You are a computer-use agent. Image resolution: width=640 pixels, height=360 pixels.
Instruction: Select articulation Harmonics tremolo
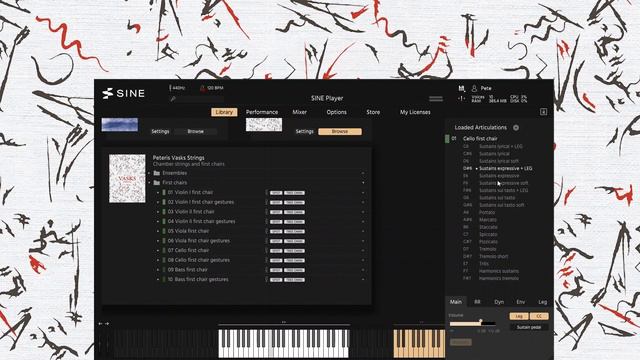(499, 278)
